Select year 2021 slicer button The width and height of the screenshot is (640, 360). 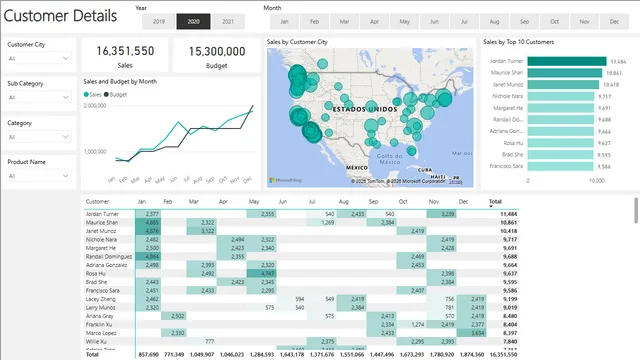pos(228,22)
